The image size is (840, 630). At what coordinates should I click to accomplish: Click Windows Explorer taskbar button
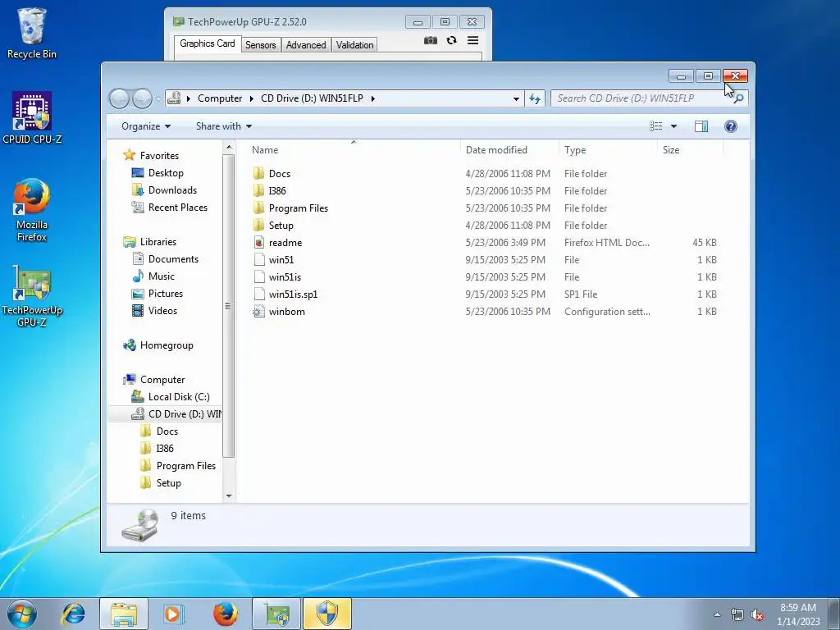tap(124, 614)
